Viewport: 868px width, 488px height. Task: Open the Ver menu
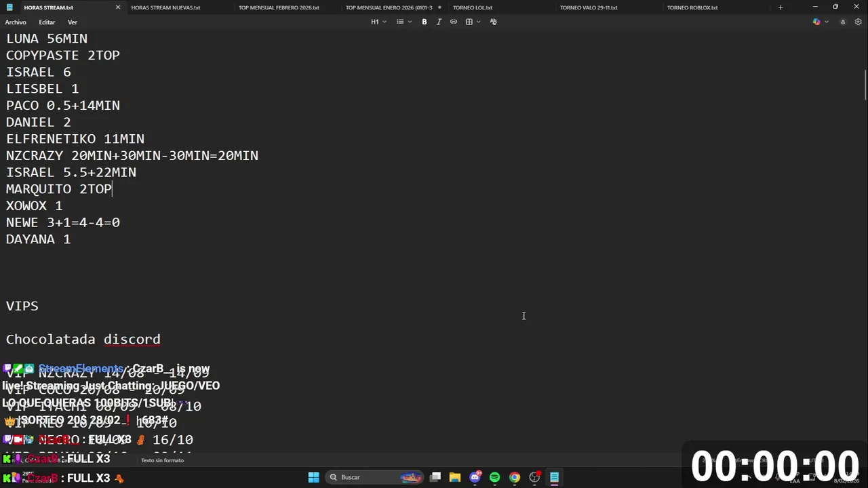coord(73,22)
